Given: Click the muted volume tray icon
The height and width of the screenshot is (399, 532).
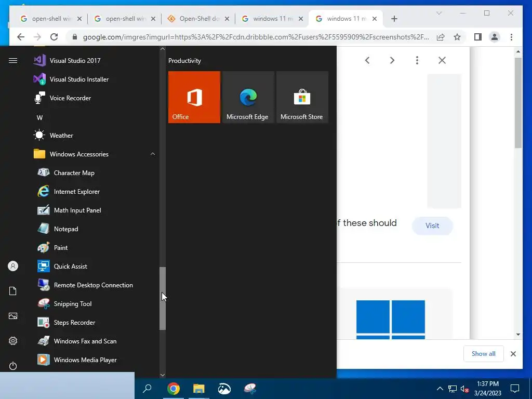Looking at the screenshot, I should [x=465, y=389].
